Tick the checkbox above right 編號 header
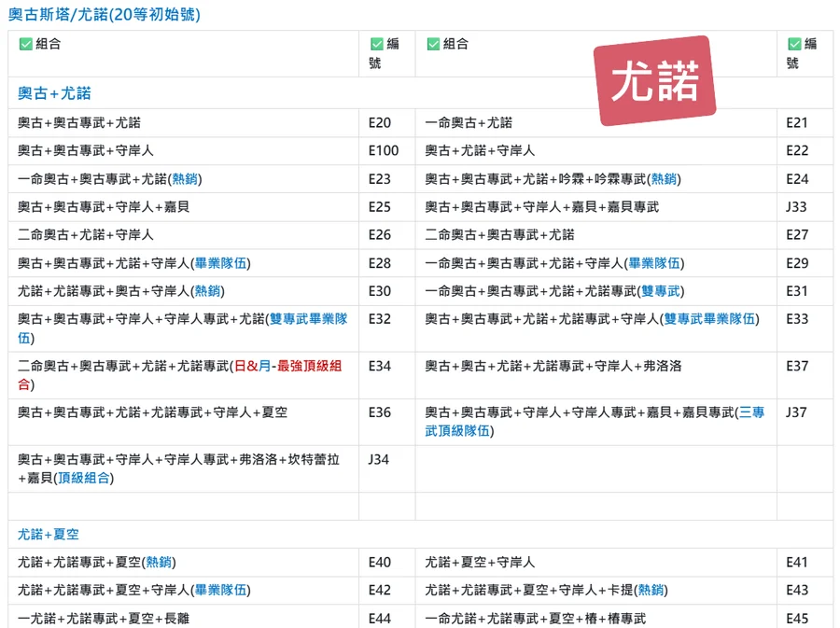 coord(794,44)
